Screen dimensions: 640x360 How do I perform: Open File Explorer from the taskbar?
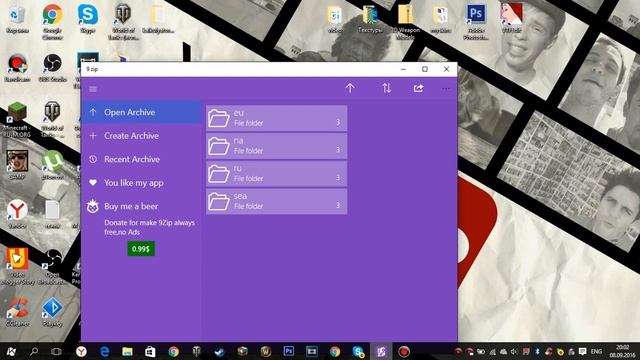coord(127,351)
